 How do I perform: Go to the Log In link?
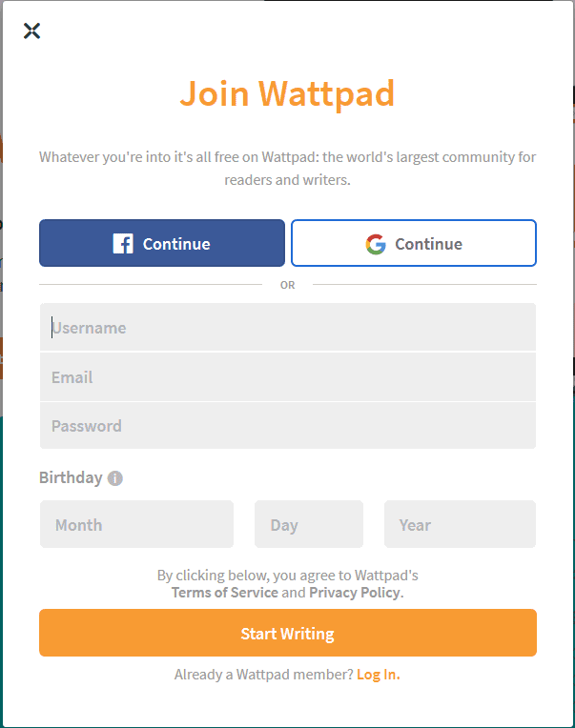[378, 674]
